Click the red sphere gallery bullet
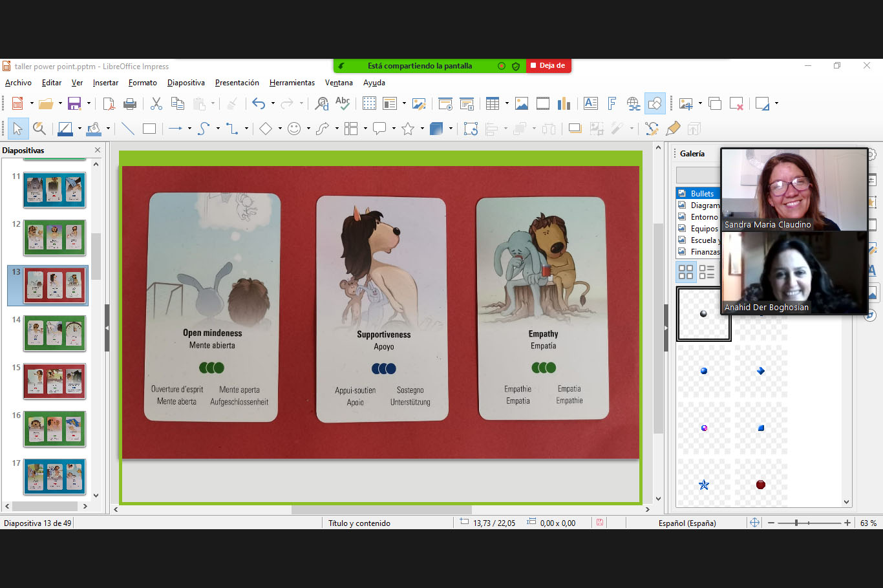This screenshot has height=588, width=883. tap(761, 485)
